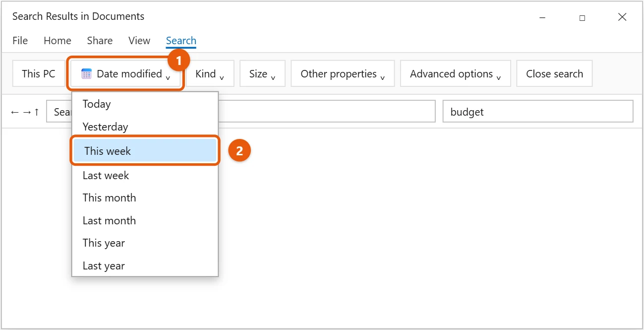The height and width of the screenshot is (330, 644).
Task: Expand Other properties dropdown
Action: (x=343, y=74)
